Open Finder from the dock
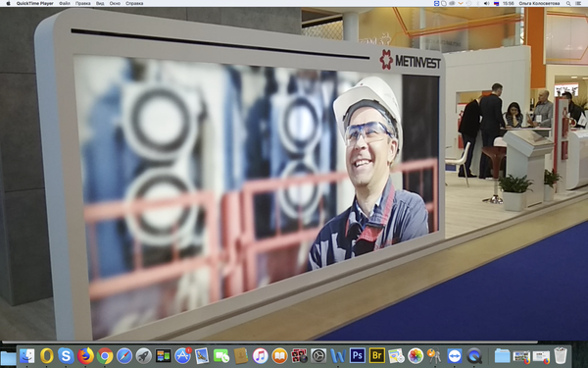 point(27,355)
